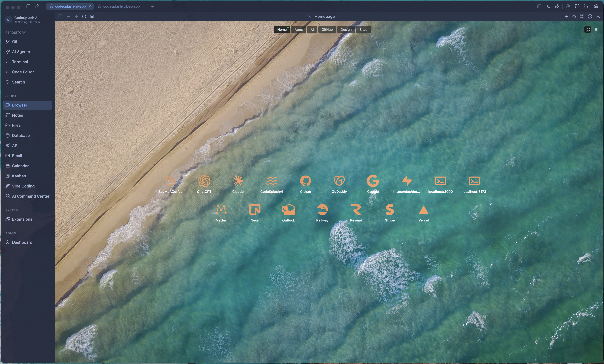Click the Vercel triangle icon
Image resolution: width=604 pixels, height=364 pixels.
(423, 210)
